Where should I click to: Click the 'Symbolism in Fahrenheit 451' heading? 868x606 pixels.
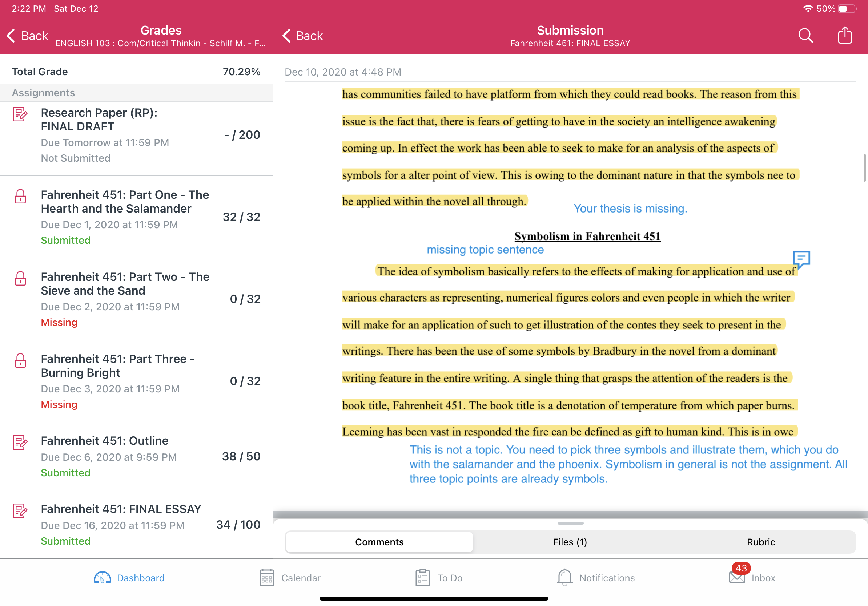pyautogui.click(x=587, y=236)
